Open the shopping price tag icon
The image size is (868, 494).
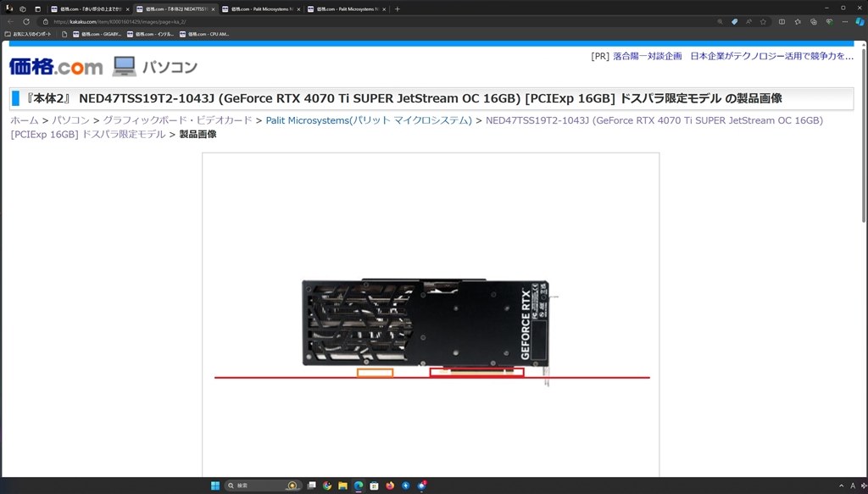pos(734,21)
